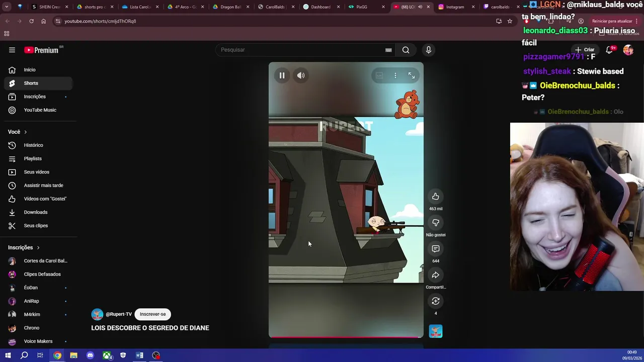Open Cortes da Carol Bal... channel
The image size is (644, 362).
point(38,261)
